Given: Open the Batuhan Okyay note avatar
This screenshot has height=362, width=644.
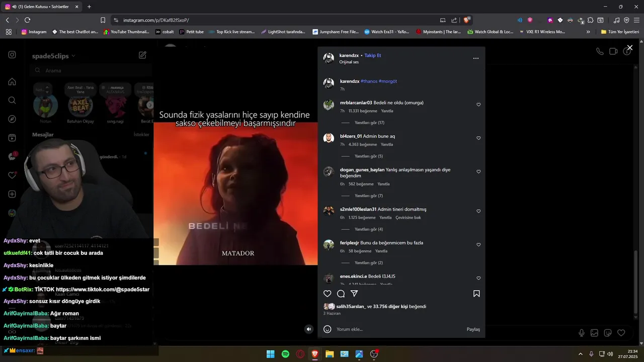Looking at the screenshot, I should click(x=80, y=106).
